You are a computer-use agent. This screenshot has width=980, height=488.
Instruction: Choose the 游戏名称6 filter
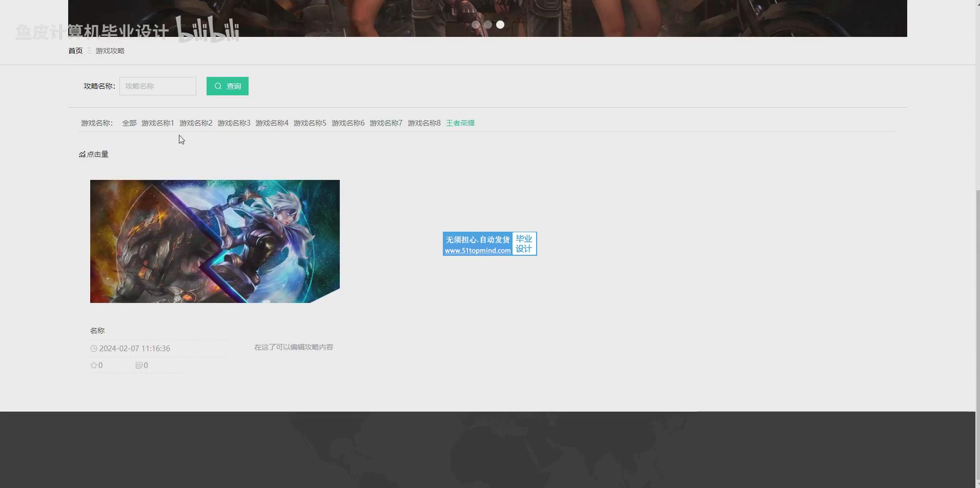tap(348, 123)
